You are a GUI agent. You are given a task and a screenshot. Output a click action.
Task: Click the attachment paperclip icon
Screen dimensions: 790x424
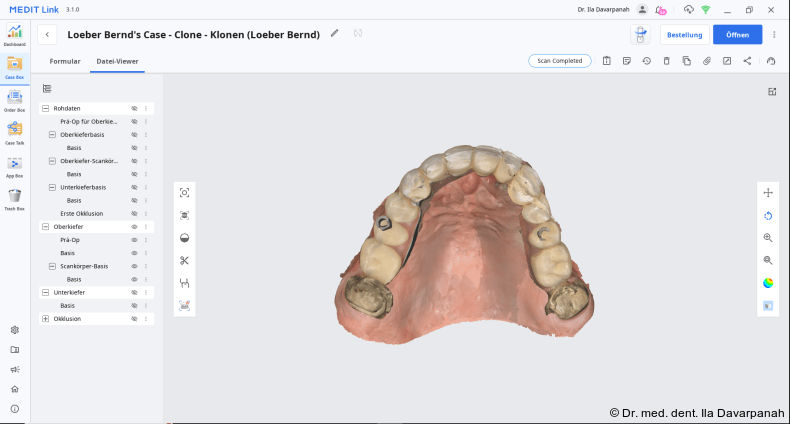click(x=706, y=61)
